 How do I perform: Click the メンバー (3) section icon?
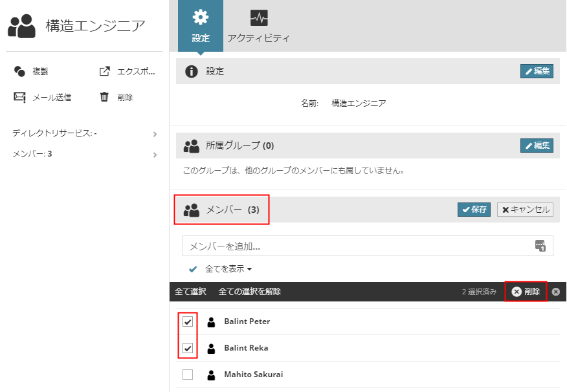point(192,210)
